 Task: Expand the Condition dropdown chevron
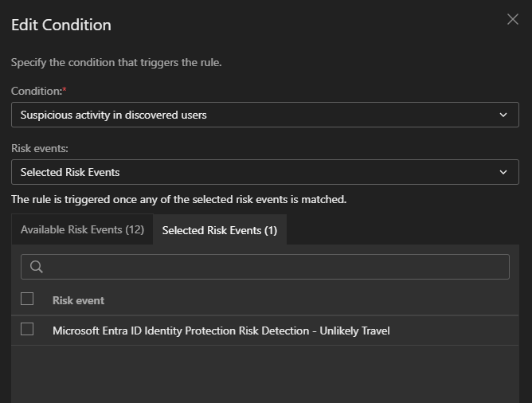coord(503,115)
